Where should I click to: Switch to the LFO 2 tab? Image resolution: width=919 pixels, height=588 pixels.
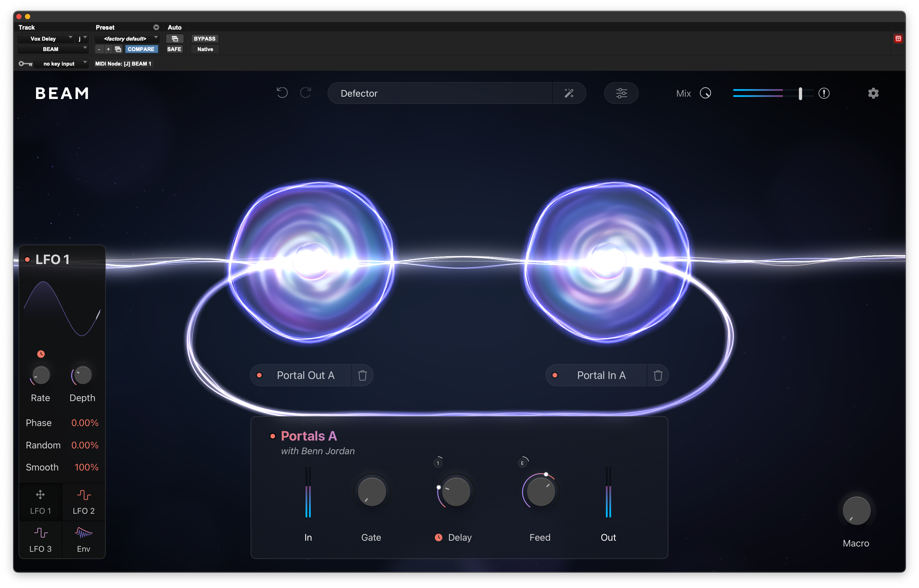point(84,502)
